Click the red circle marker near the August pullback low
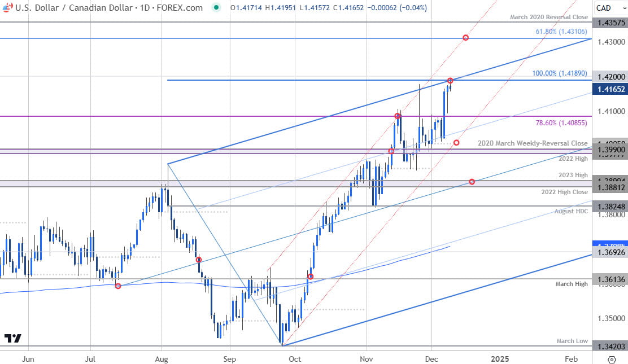The image size is (628, 364). pos(198,260)
